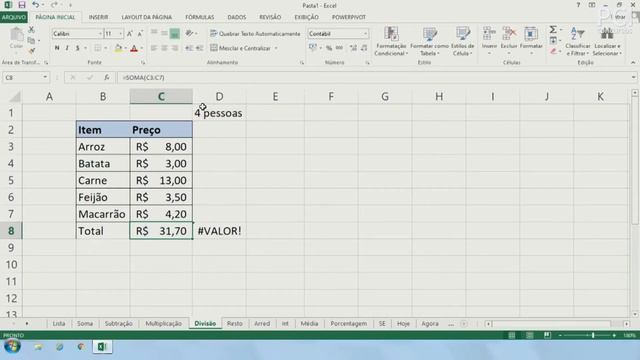The image size is (640, 360).
Task: Click the Fill down icon in Edição
Action: pos(553,40)
